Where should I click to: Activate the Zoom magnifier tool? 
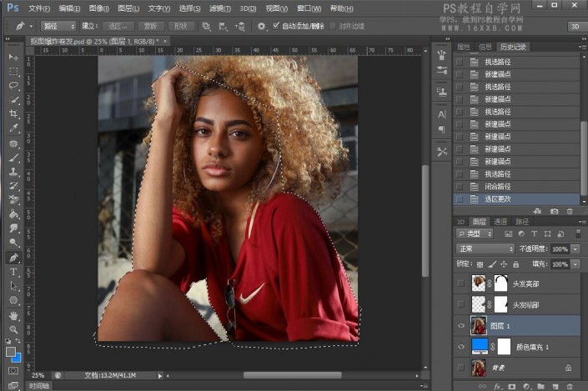point(13,329)
